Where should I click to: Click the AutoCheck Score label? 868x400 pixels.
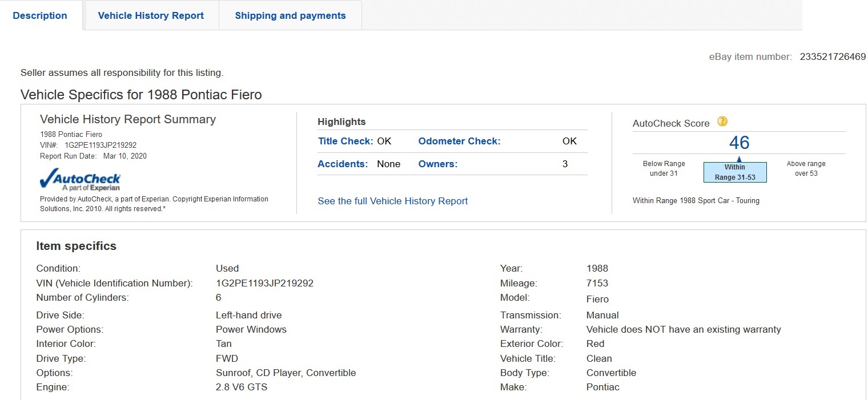pos(671,123)
